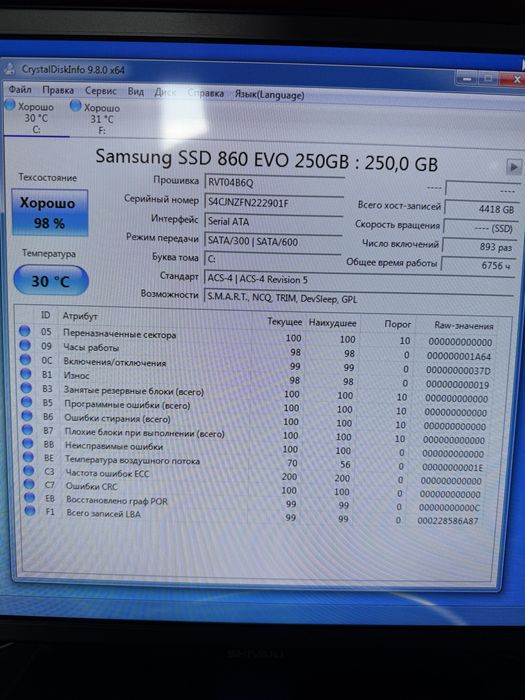Click status icon of attribute F1
Viewport: 525px width, 700px height.
(x=30, y=510)
